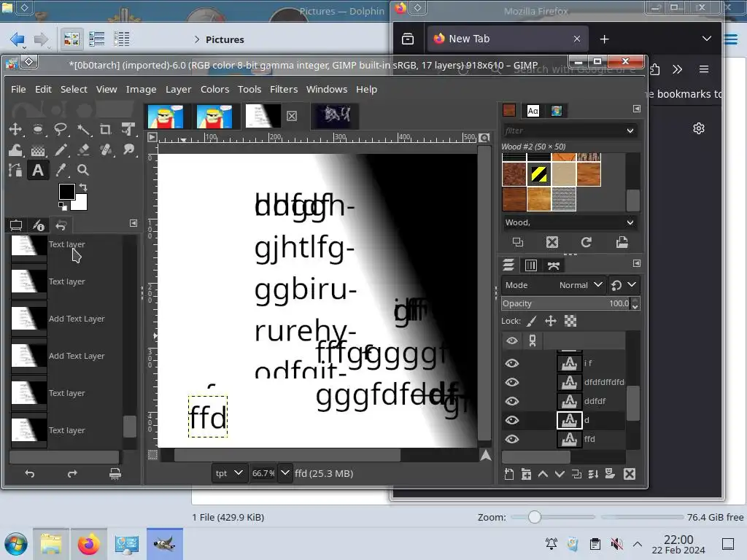Select the Heal tool
747x560 pixels.
(106, 150)
